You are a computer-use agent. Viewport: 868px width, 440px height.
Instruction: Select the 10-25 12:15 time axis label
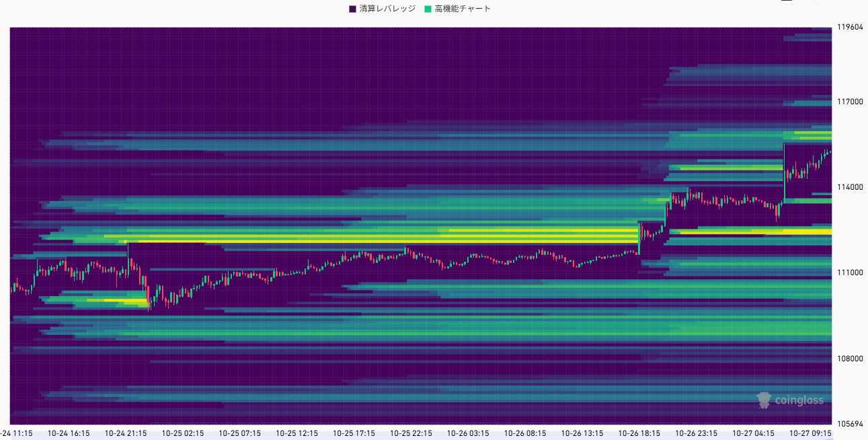point(297,433)
